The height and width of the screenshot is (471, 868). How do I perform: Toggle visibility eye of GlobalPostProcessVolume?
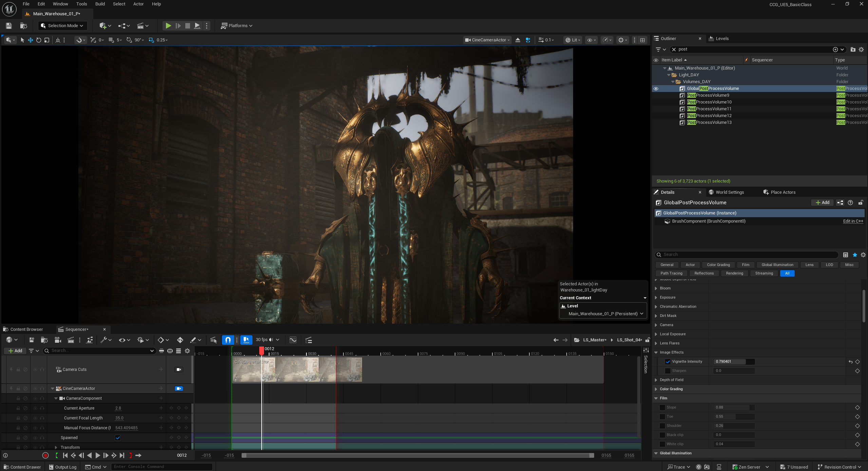[656, 89]
